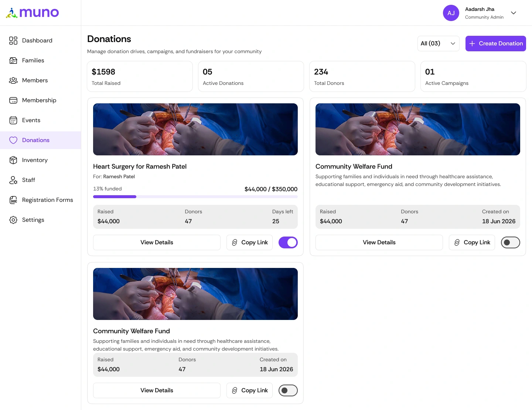The height and width of the screenshot is (410, 532).
Task: Click the Create Donation button
Action: (x=496, y=44)
